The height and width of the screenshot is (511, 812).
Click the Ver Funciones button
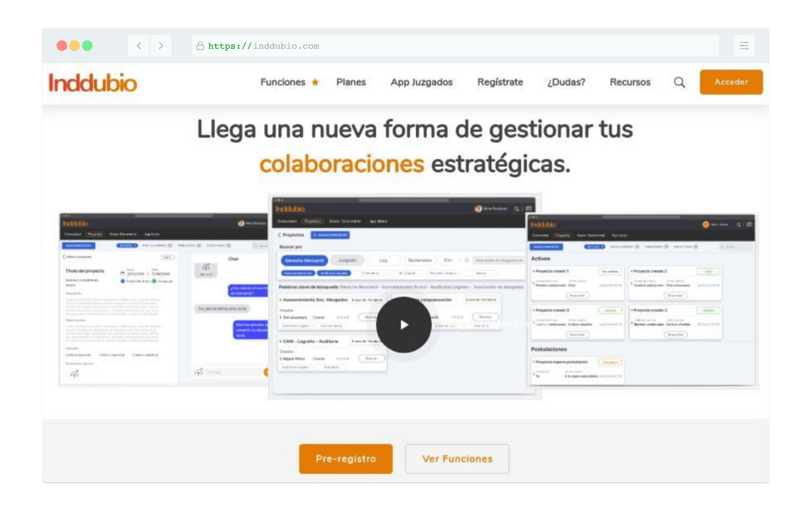[457, 459]
